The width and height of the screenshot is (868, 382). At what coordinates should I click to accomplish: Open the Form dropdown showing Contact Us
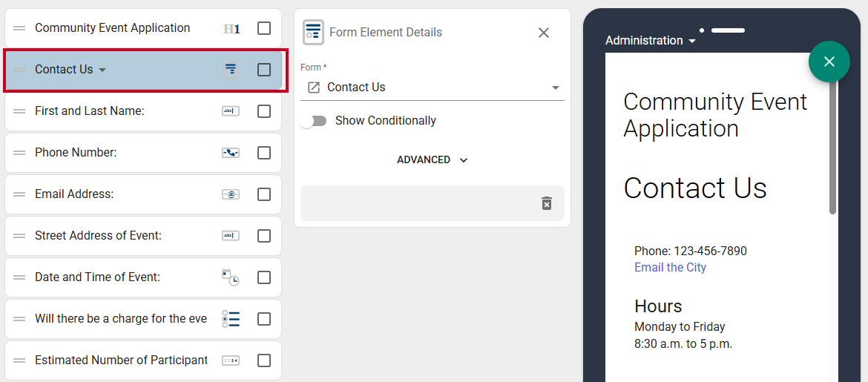433,88
